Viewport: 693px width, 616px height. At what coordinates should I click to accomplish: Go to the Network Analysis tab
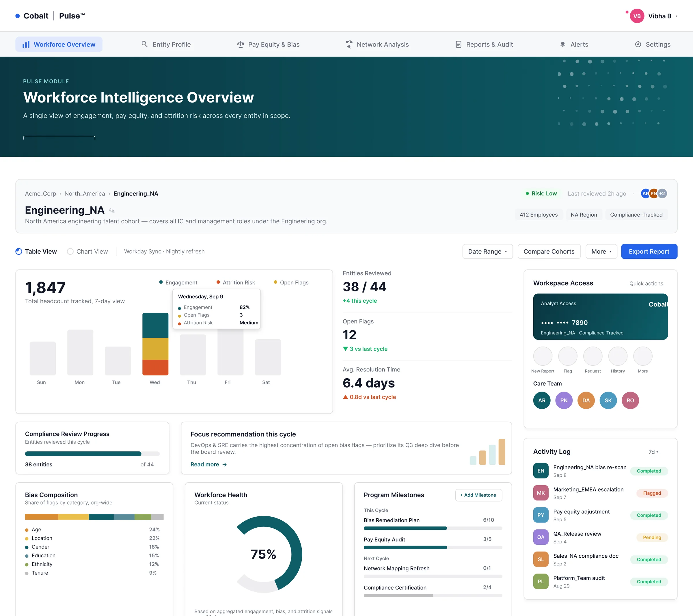pyautogui.click(x=377, y=44)
